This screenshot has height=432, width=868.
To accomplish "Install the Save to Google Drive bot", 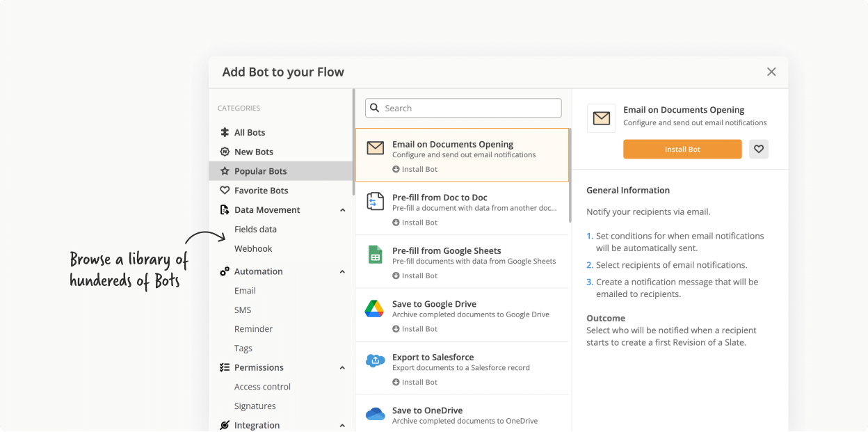I will (x=415, y=329).
